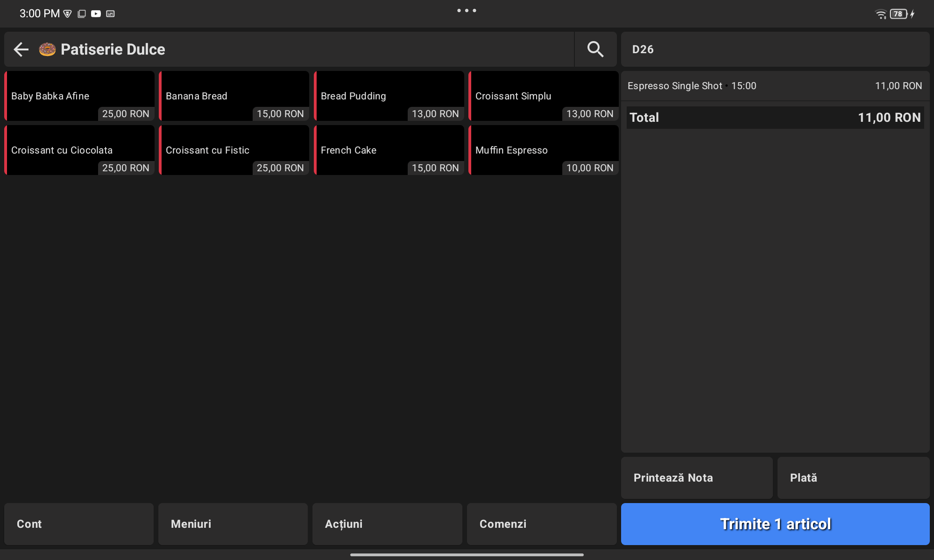Open product search magnifier icon

(595, 49)
